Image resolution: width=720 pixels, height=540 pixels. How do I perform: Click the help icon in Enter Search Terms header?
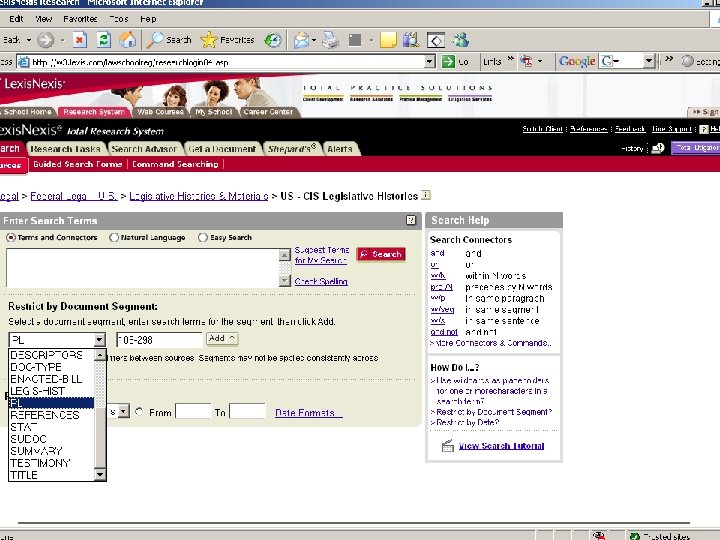coord(411,220)
